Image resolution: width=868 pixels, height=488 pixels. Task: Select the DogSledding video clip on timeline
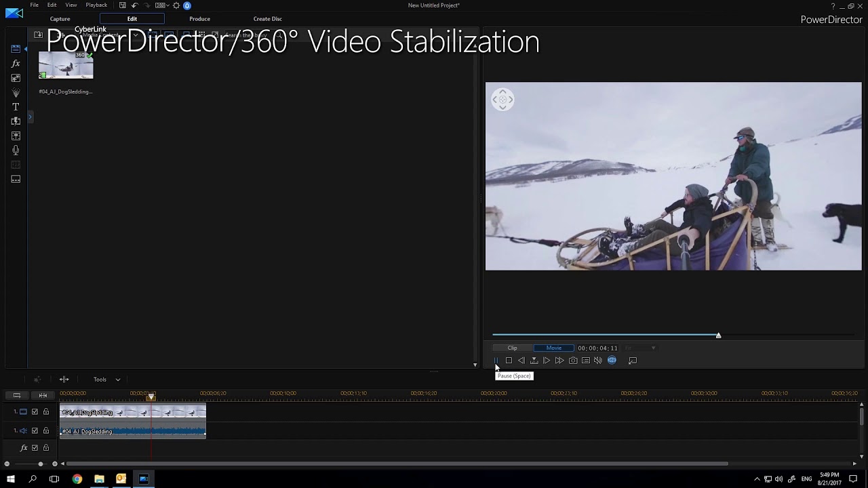click(133, 411)
